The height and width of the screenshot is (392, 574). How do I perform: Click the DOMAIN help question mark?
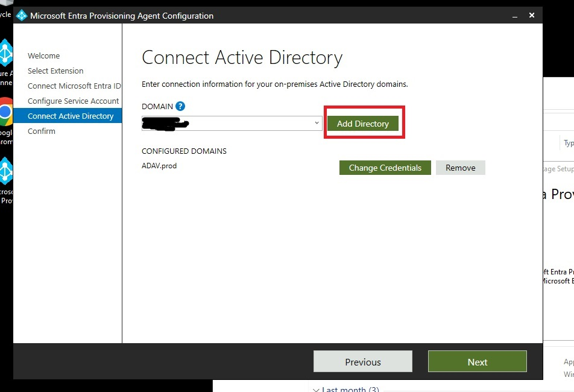[181, 106]
